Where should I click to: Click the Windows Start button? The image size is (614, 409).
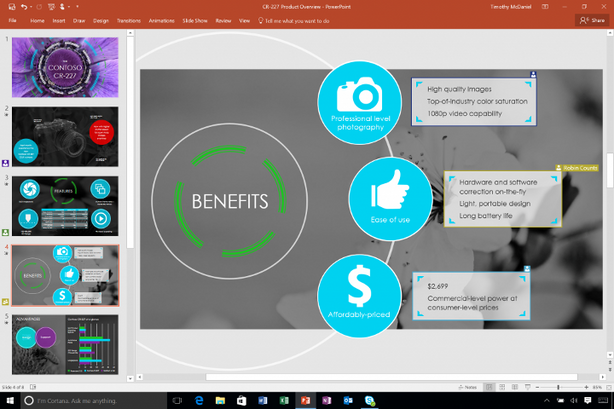tap(9, 401)
